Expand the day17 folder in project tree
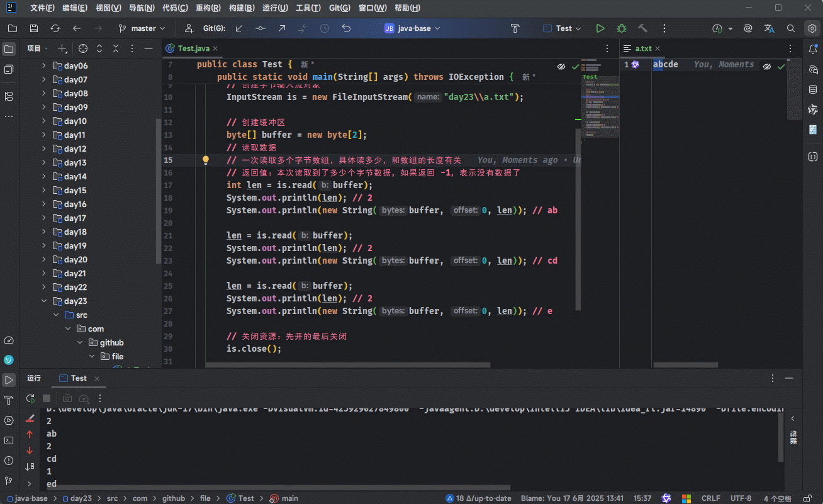The width and height of the screenshot is (823, 504). 43,218
